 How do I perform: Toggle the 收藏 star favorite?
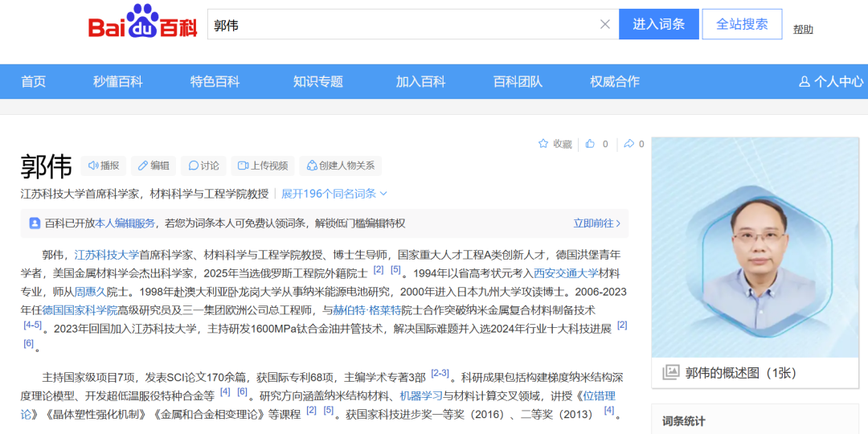[x=543, y=144]
